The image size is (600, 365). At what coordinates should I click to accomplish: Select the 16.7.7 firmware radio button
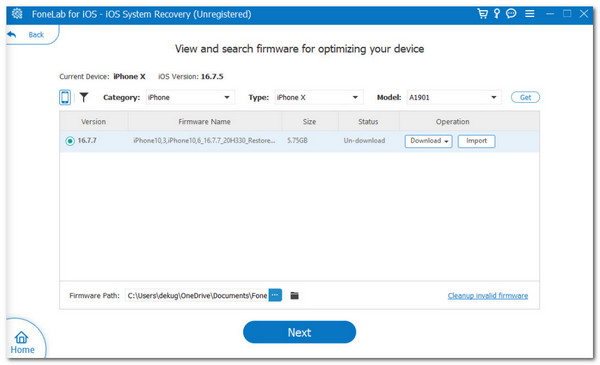(70, 141)
